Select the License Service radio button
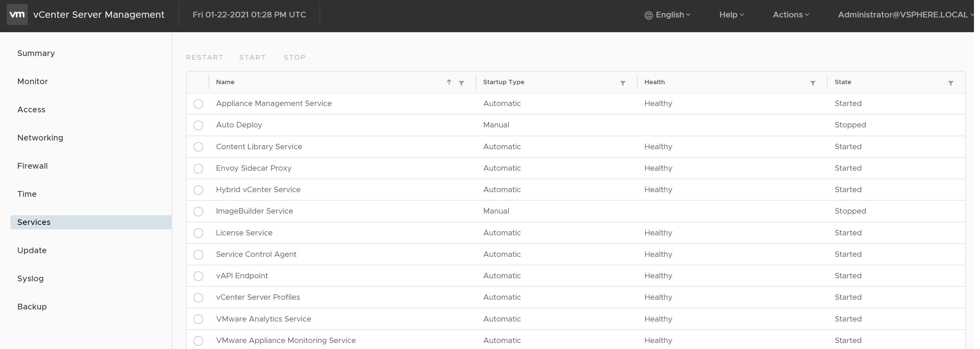 pos(198,233)
